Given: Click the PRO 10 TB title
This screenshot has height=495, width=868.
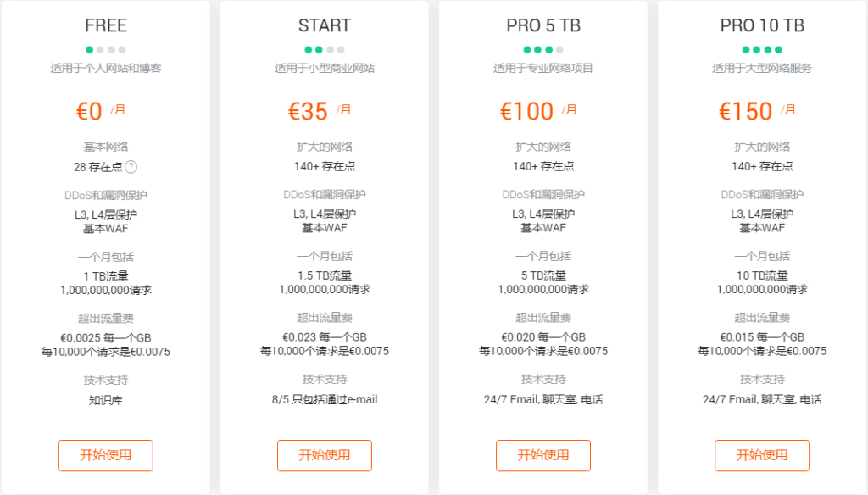Looking at the screenshot, I should click(x=760, y=25).
